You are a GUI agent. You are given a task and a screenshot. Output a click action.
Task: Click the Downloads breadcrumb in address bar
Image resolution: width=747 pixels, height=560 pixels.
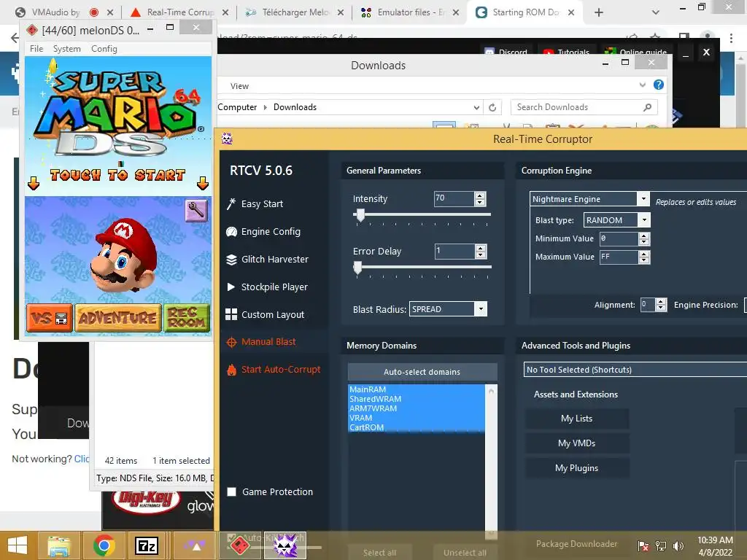[x=295, y=107]
